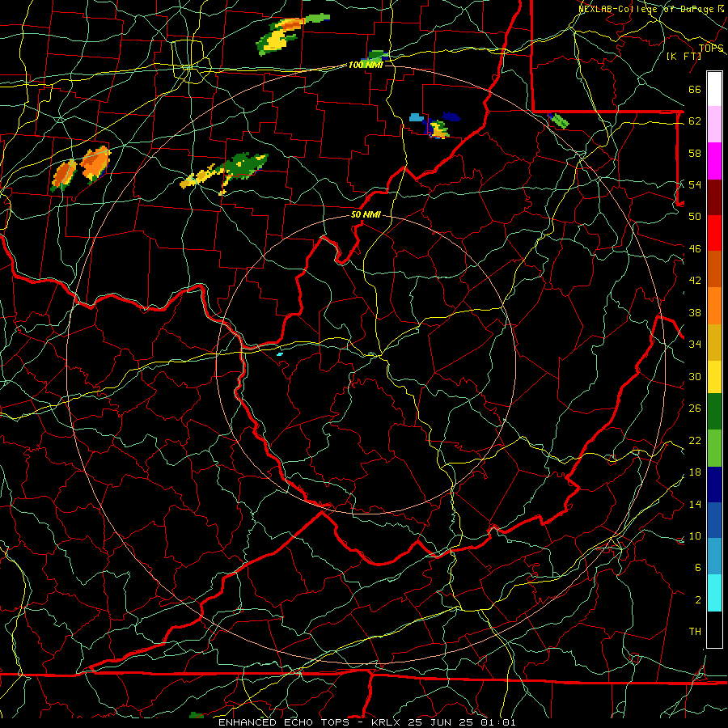Select the 38 scale label
728x728 pixels.
click(x=695, y=312)
